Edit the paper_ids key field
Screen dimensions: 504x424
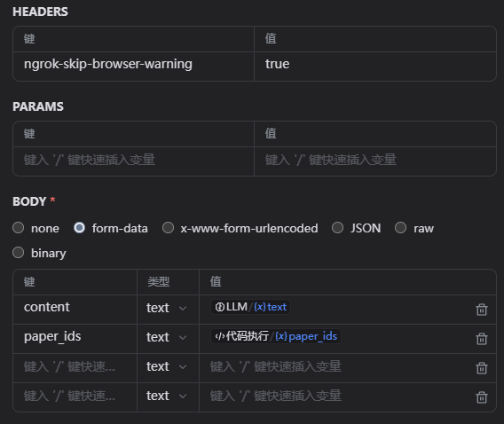pos(75,337)
